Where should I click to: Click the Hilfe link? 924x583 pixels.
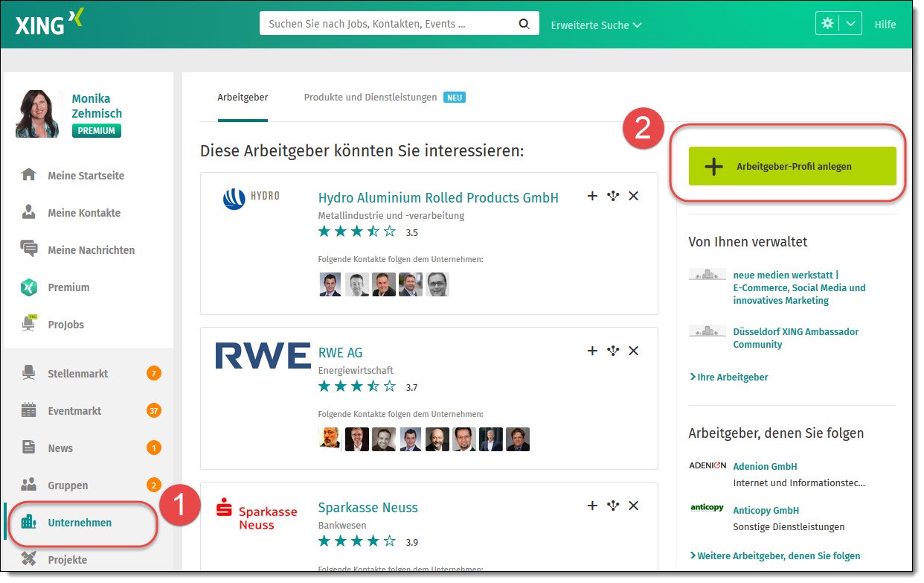tap(885, 25)
